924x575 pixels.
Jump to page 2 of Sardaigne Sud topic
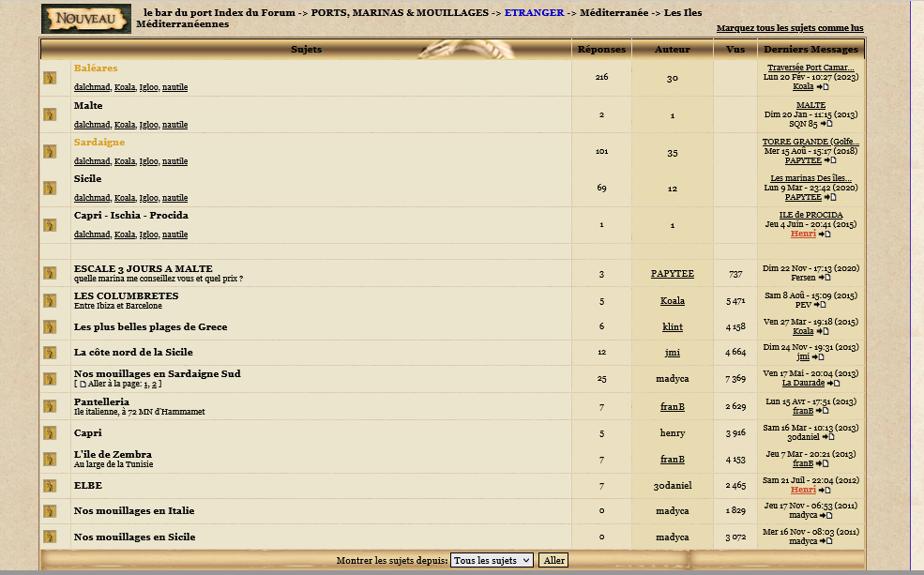pos(156,384)
